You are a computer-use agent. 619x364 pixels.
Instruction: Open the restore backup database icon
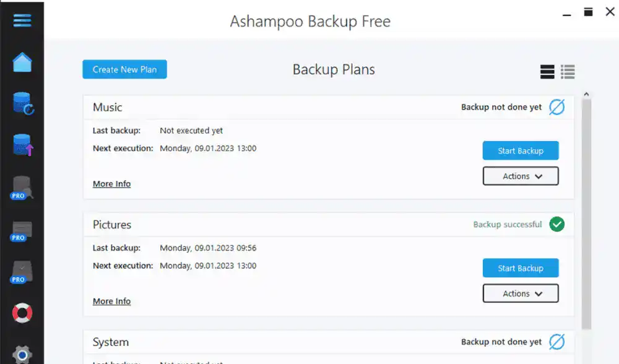tap(23, 103)
